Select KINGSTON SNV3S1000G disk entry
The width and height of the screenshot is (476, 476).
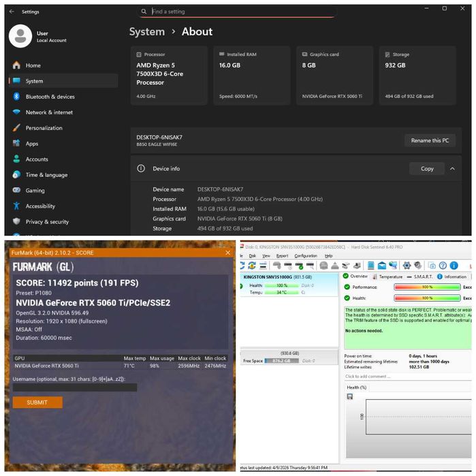point(289,285)
